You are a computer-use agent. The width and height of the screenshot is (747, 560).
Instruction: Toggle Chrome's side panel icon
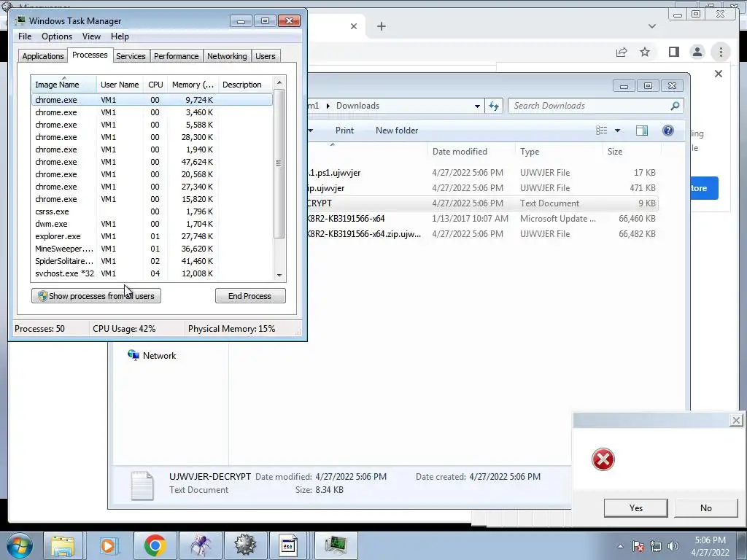click(x=673, y=52)
